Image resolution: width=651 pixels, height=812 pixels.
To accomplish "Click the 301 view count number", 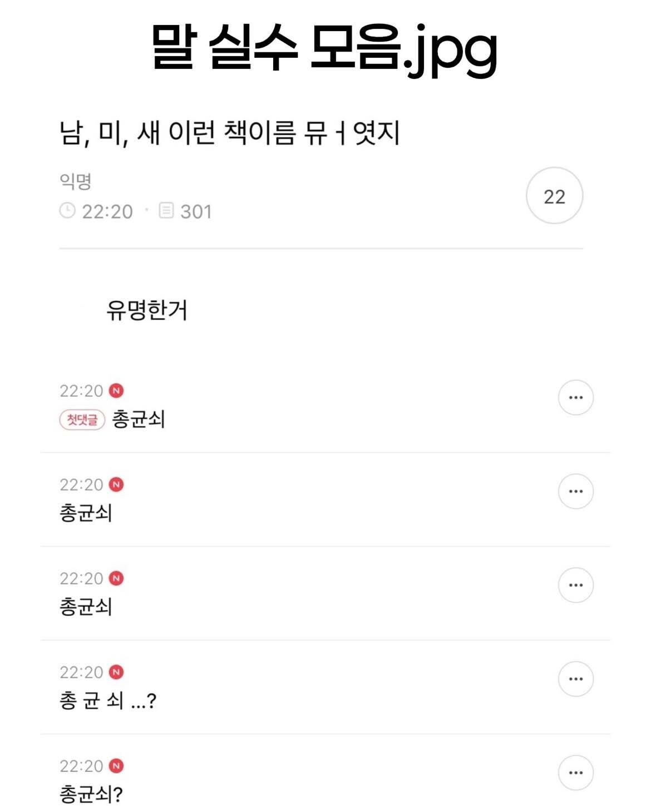I will click(196, 211).
